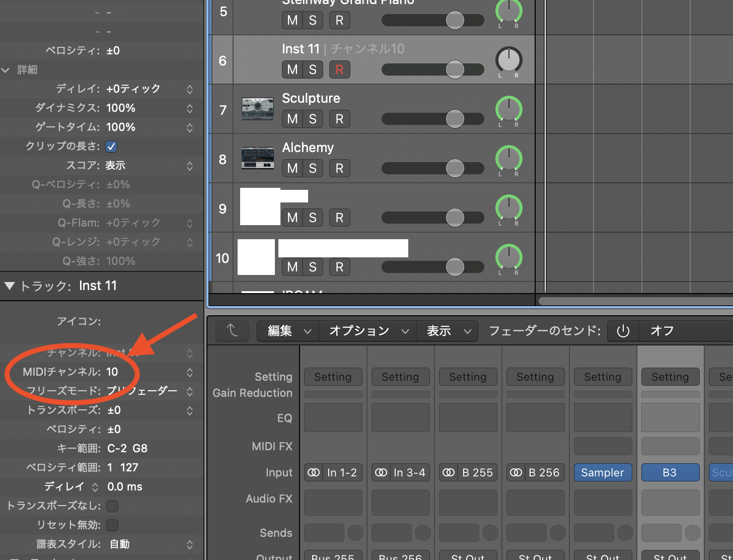The width and height of the screenshot is (733, 560).
Task: Open the mixer オプション menu
Action: [368, 331]
